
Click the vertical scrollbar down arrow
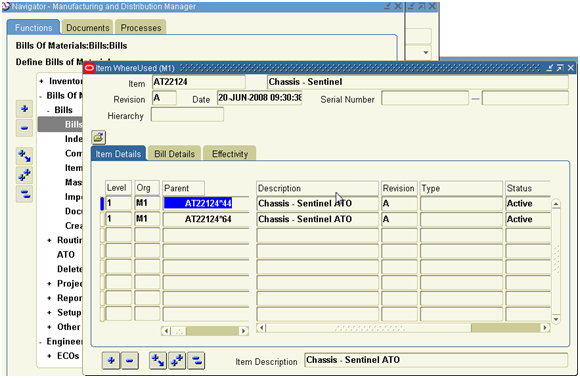556,319
